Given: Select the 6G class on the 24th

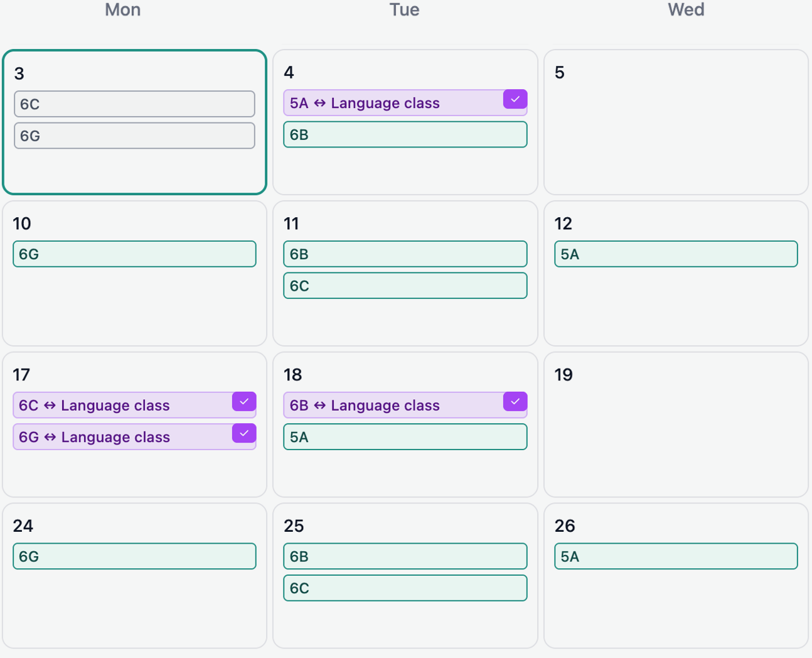Looking at the screenshot, I should (134, 556).
